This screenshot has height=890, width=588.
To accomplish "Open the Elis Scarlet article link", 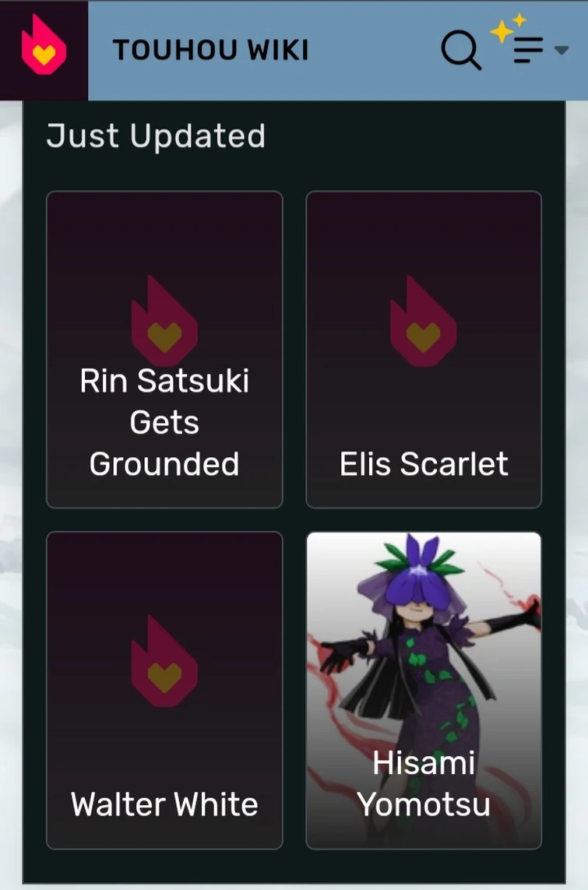I will pos(424,464).
